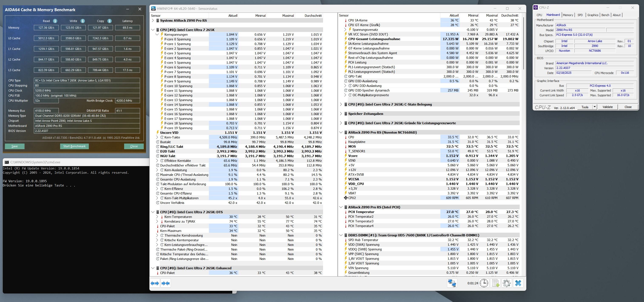The image size is (644, 302).
Task: Click the blue X icon to close sensors
Action: coord(518,283)
